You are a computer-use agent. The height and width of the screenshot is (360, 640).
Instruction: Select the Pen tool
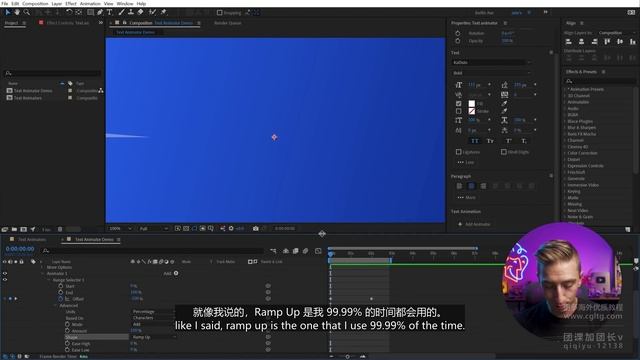[x=100, y=13]
